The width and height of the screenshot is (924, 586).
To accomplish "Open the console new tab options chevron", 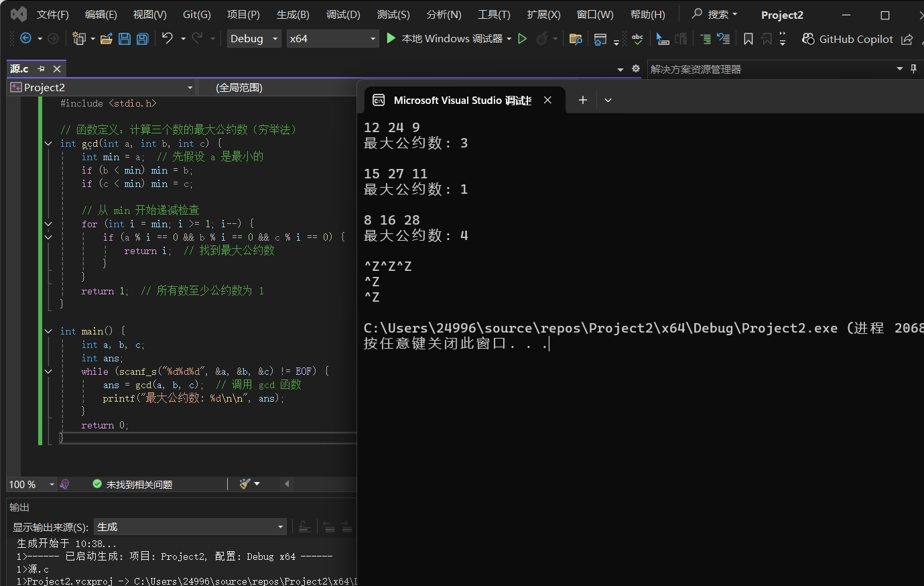I will pos(608,100).
